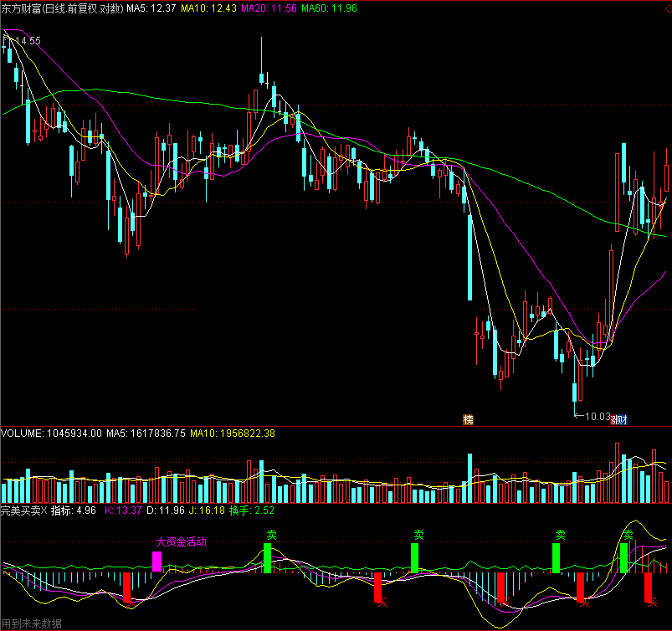Image resolution: width=672 pixels, height=631 pixels.
Task: Click the leftmost red buy signal bar
Action: coord(127,587)
